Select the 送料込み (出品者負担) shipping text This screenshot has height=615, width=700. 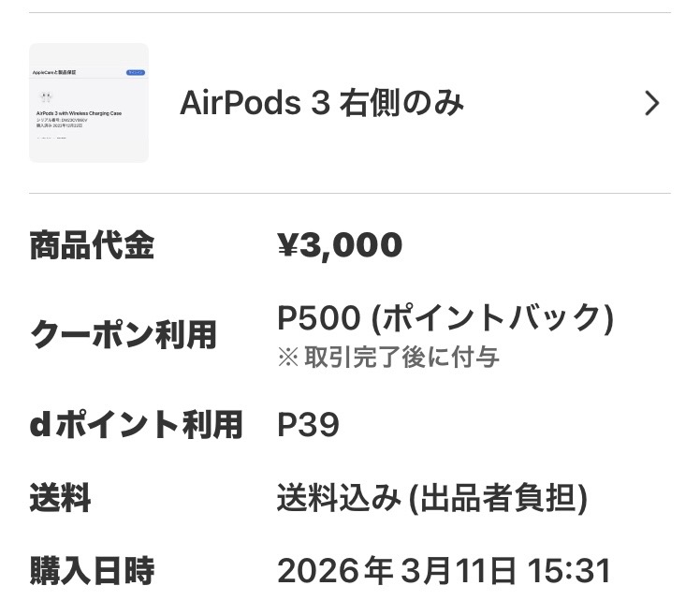point(432,498)
